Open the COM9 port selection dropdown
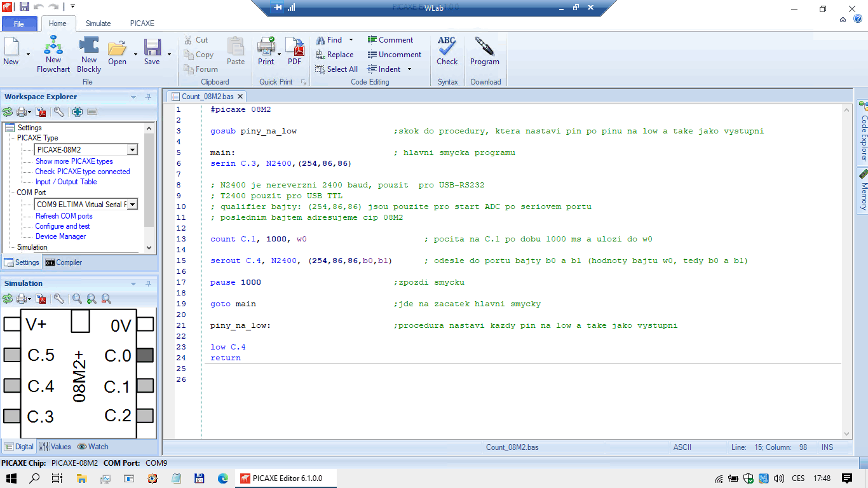This screenshot has width=868, height=488. (x=132, y=205)
